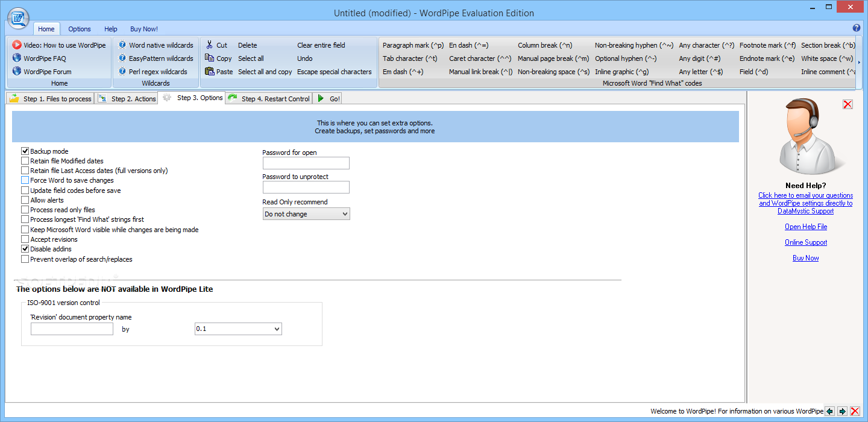Enable Update field codes before save

(25, 191)
